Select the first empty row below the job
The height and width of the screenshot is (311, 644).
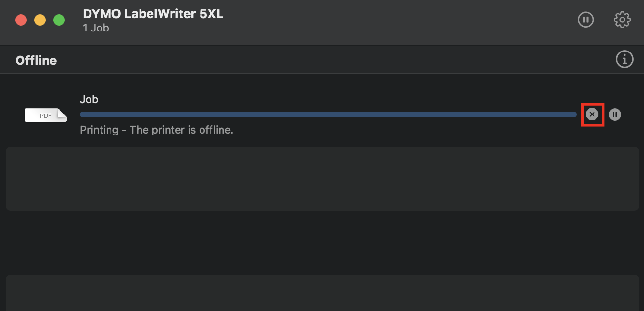coord(322,179)
